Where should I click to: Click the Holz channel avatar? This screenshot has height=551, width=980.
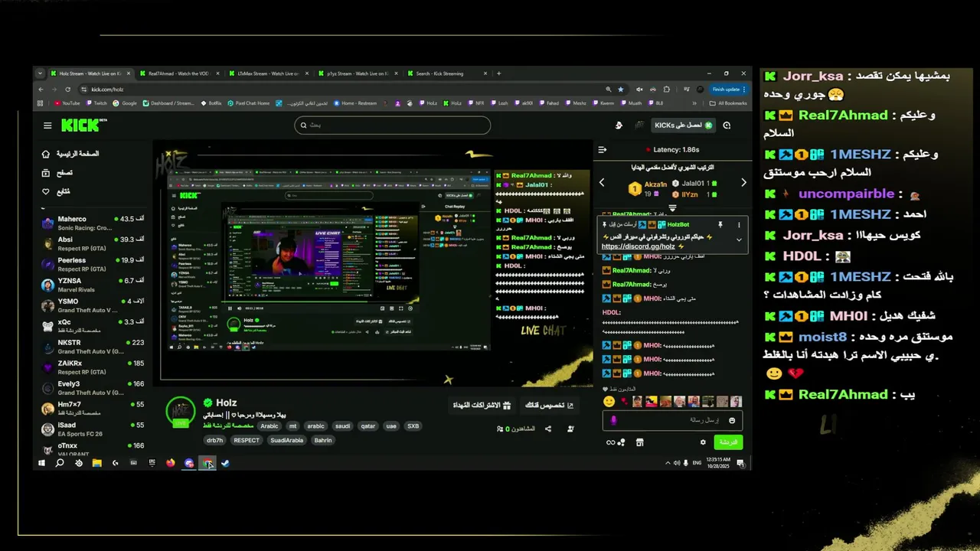181,411
